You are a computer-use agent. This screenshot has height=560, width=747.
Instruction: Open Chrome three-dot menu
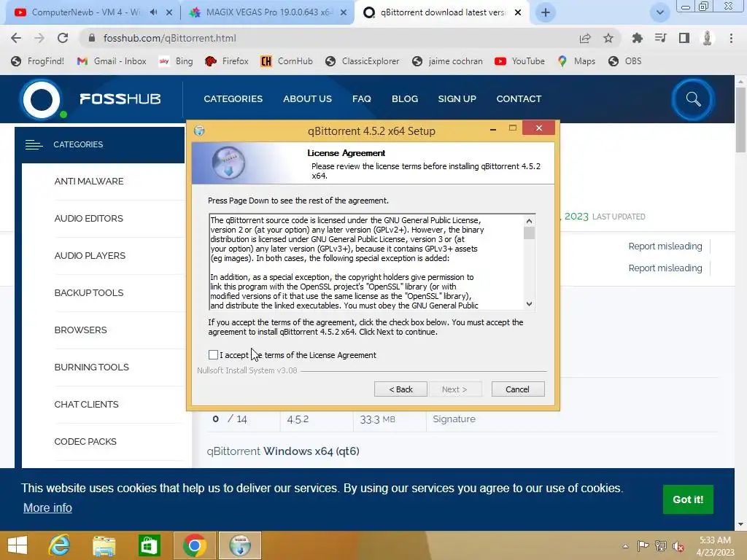coord(731,38)
